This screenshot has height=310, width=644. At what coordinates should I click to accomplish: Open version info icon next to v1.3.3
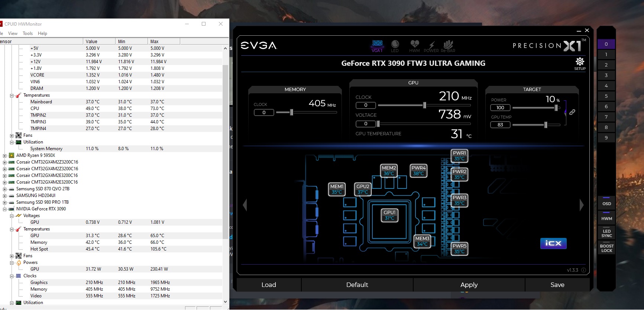tap(583, 270)
